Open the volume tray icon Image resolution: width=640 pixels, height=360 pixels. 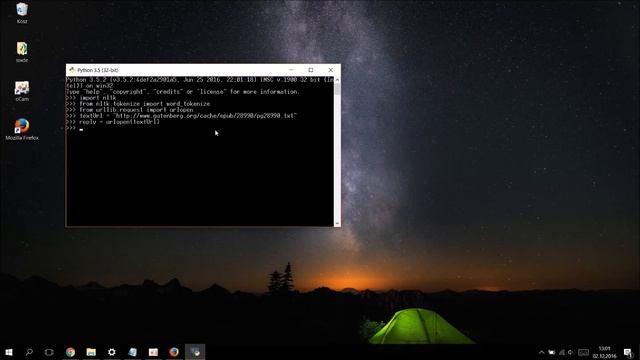click(571, 352)
